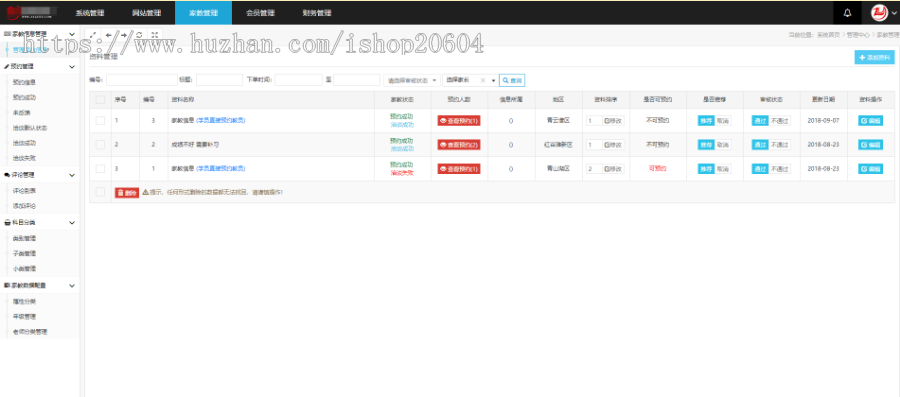Image resolution: width=900 pixels, height=397 pixels.
Task: Collapse the 家教数据配置 sidebar section chevron
Action: pos(72,285)
